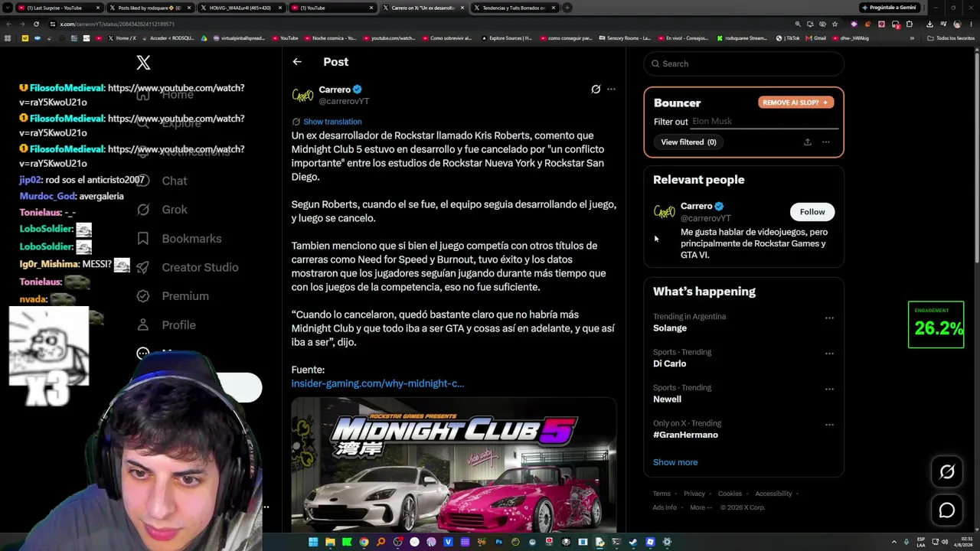Open the floating chat messages button
This screenshot has width=980, height=551.
pyautogui.click(x=947, y=510)
